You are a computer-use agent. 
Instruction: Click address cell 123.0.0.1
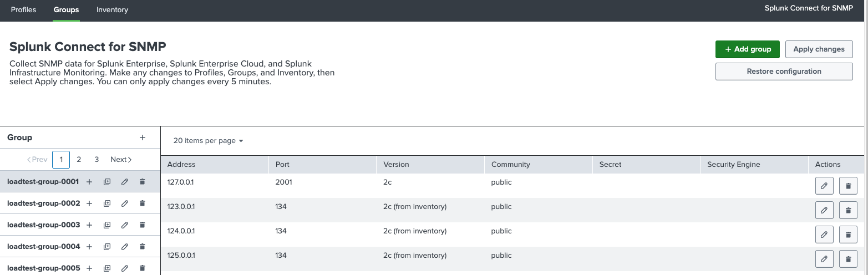[x=181, y=207]
